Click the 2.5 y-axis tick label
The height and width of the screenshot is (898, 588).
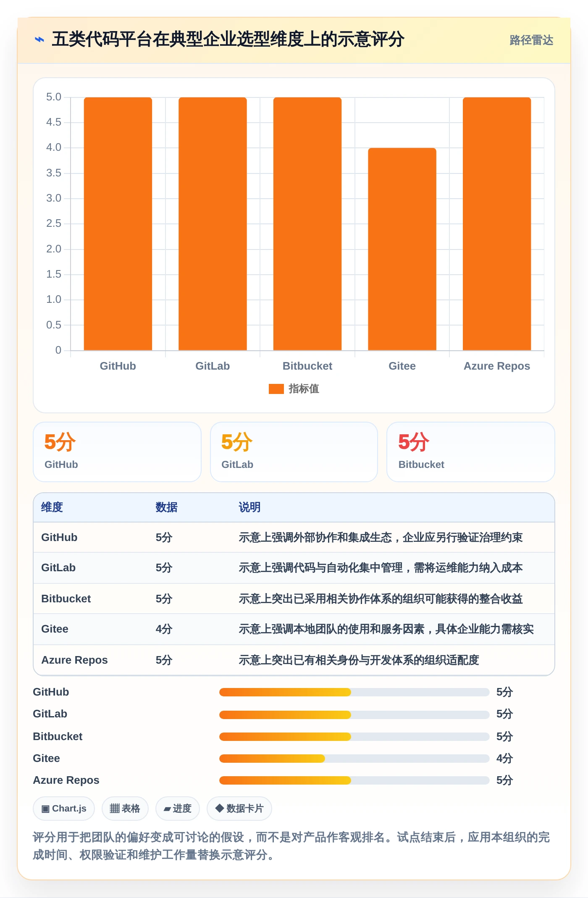[54, 223]
